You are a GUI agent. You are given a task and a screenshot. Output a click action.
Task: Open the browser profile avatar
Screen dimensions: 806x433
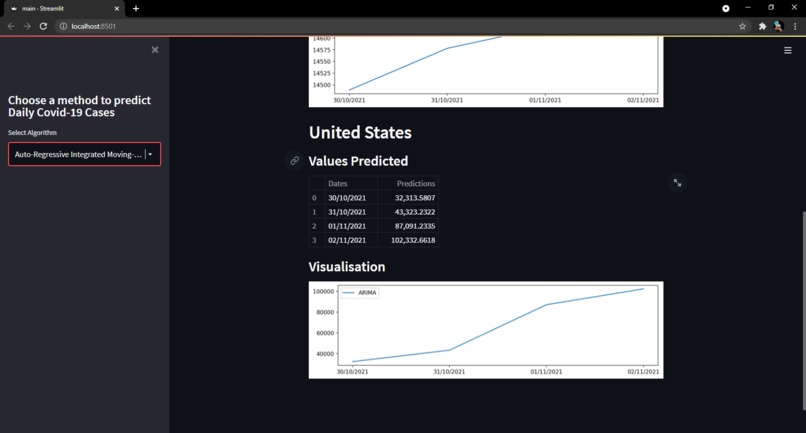pyautogui.click(x=778, y=26)
